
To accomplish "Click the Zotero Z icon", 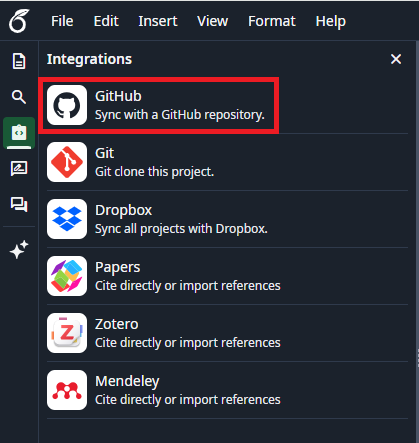I will 67,333.
